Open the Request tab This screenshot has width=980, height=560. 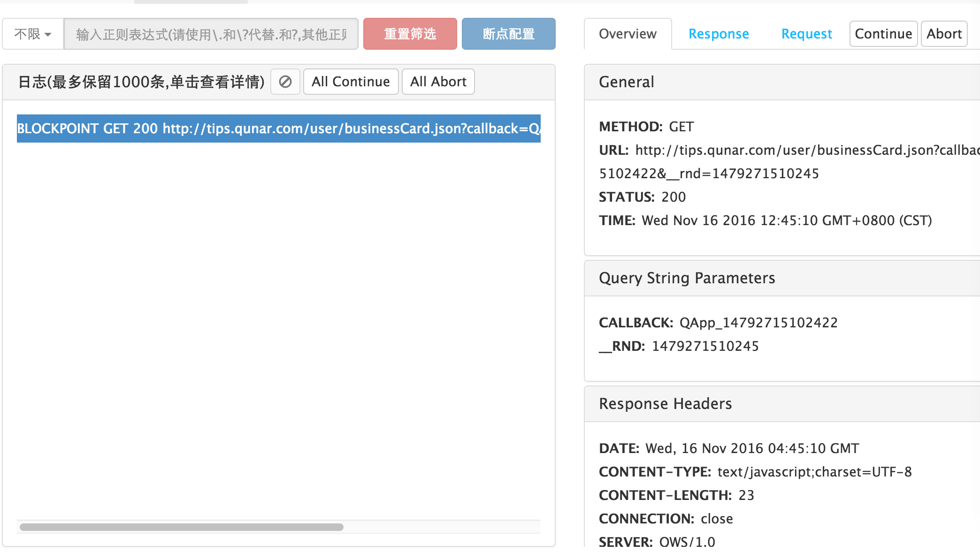806,34
